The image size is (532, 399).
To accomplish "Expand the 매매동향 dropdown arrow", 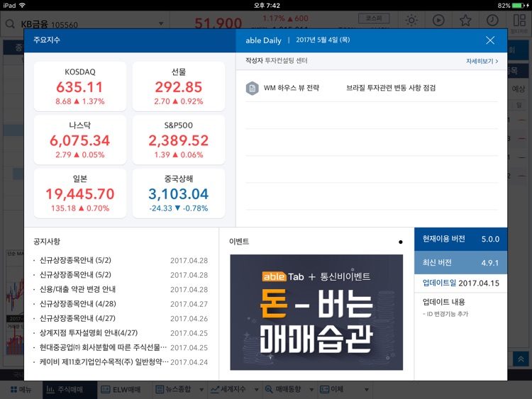I will (311, 390).
